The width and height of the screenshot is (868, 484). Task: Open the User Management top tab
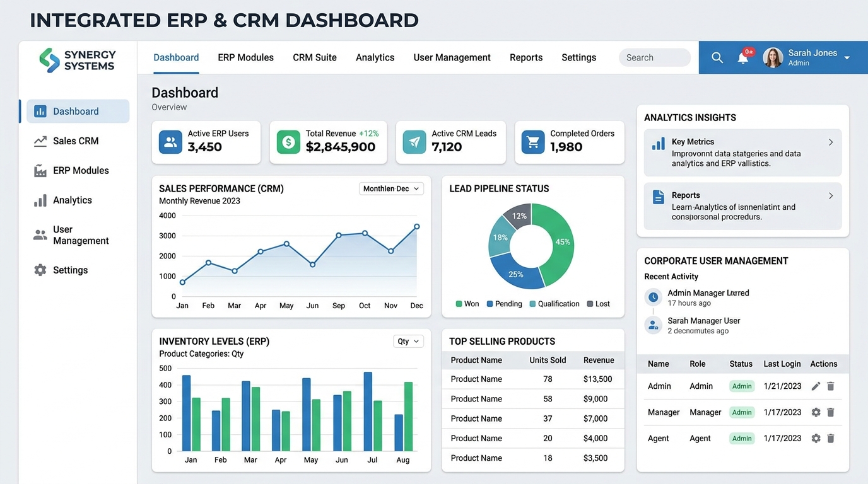[x=452, y=57]
